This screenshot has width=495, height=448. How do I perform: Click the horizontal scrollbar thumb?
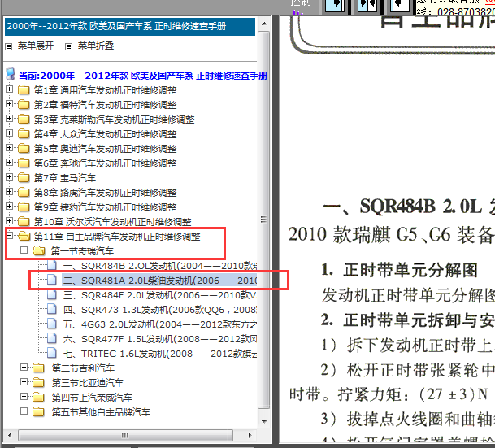125,435
